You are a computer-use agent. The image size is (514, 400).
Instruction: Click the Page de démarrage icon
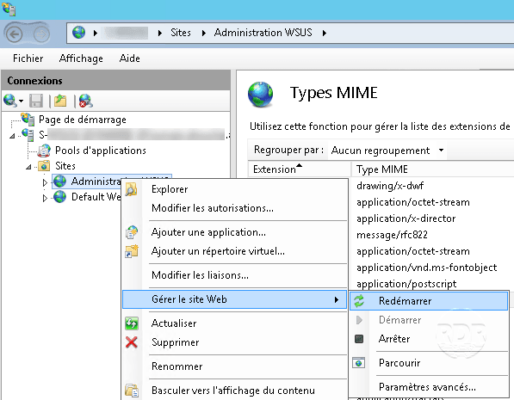tap(27, 119)
